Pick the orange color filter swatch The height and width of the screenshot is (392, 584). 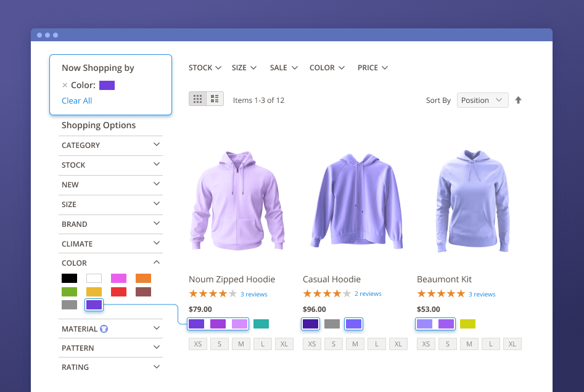coord(143,279)
